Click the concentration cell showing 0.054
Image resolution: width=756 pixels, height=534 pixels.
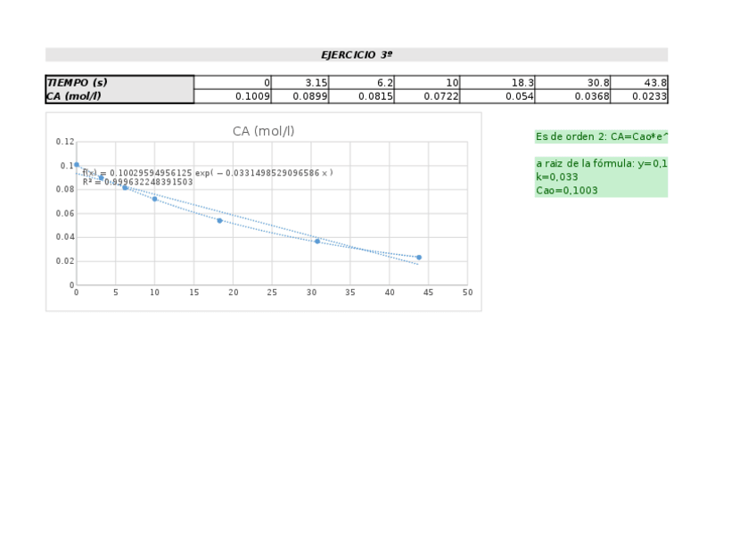497,96
